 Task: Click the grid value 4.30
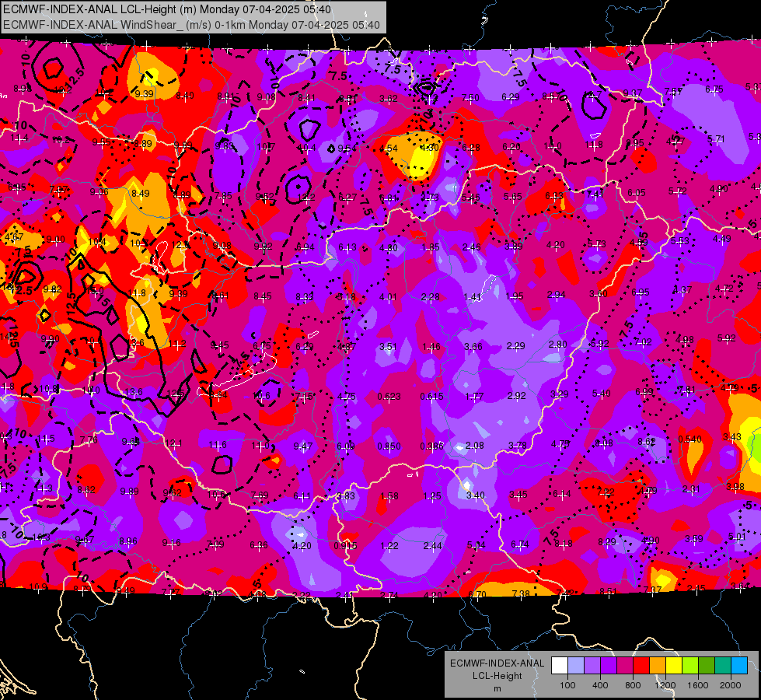[429, 148]
